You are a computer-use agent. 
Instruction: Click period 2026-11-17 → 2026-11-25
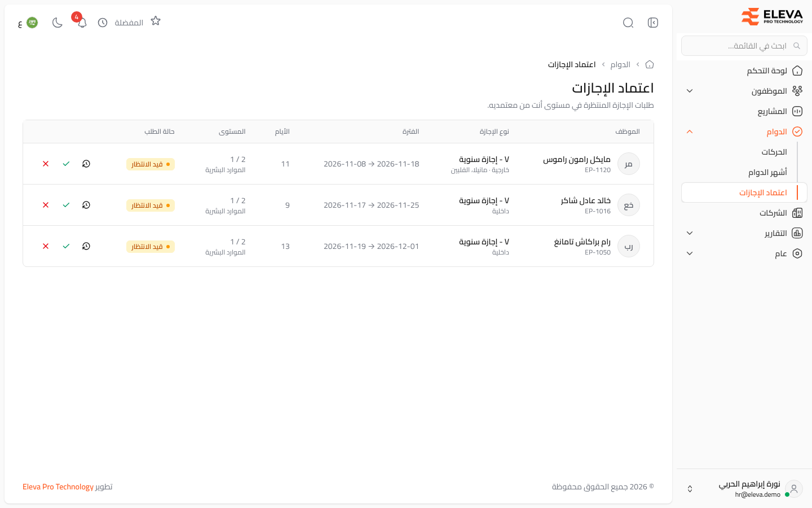coord(372,205)
